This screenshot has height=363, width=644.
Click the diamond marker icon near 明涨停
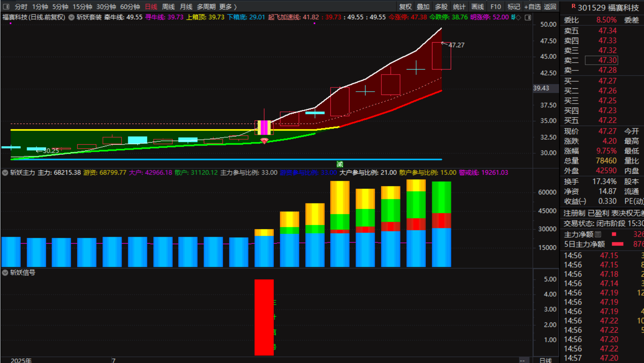pyautogui.click(x=518, y=17)
